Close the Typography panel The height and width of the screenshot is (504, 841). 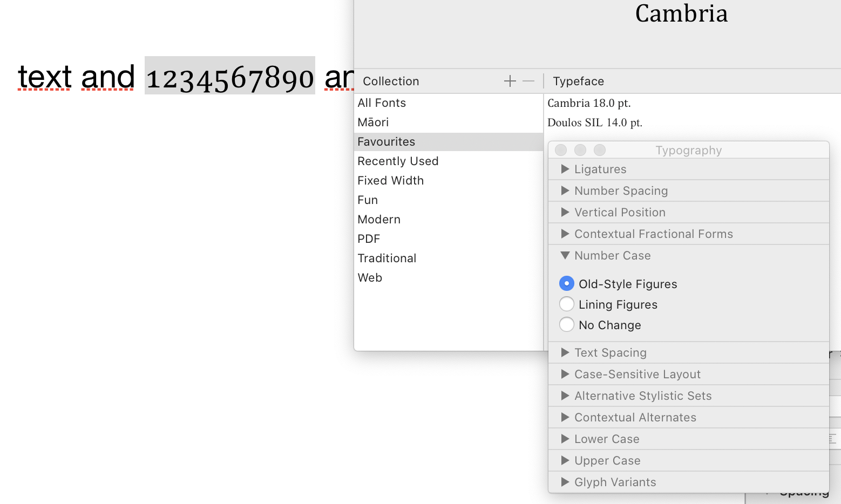click(x=561, y=150)
